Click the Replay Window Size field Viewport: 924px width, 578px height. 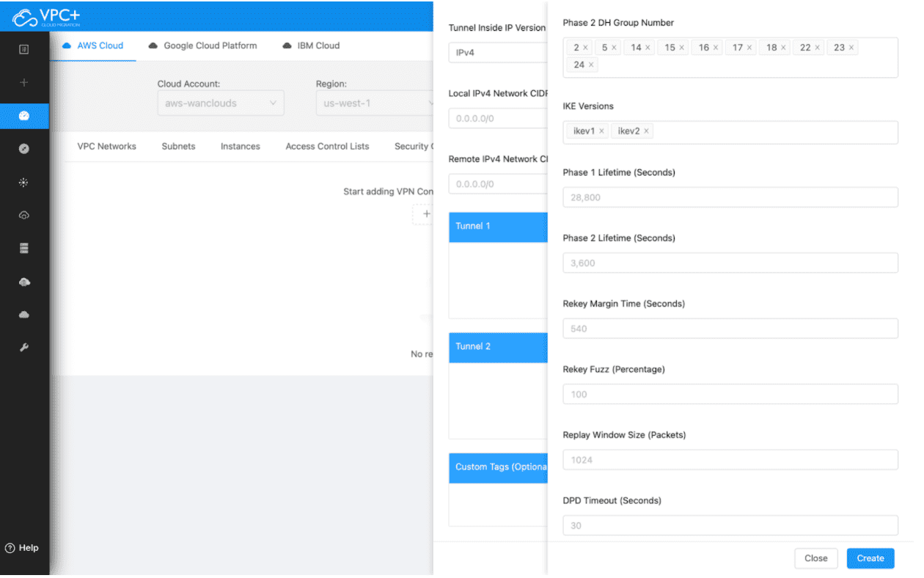(x=730, y=460)
